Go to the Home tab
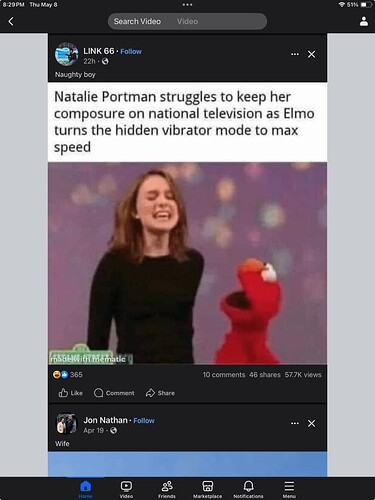This screenshot has height=500, width=375. [x=86, y=489]
